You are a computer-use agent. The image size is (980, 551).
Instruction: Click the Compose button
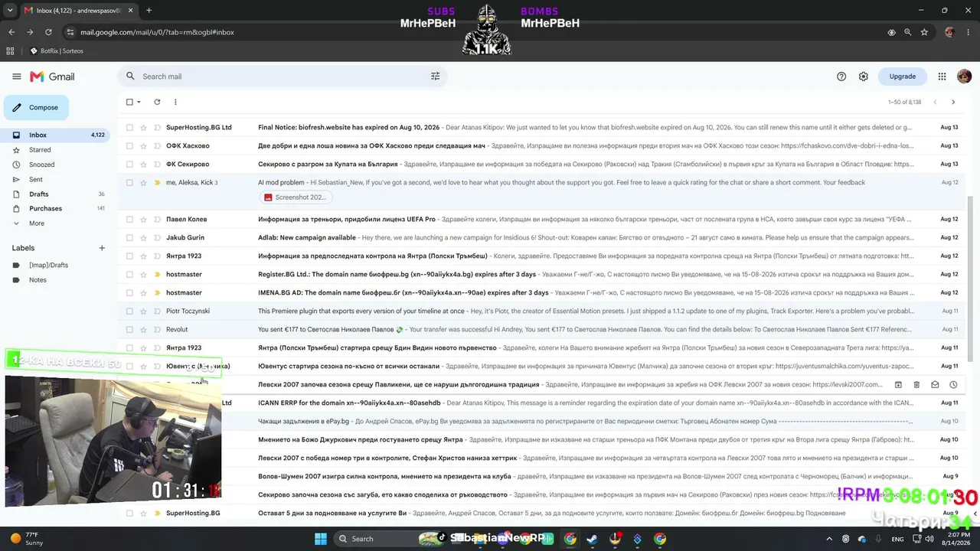(36, 108)
